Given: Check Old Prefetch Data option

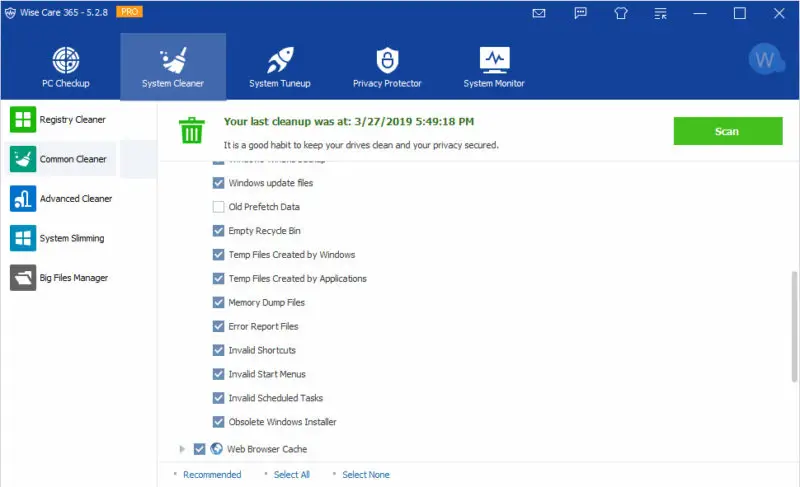Looking at the screenshot, I should [x=218, y=207].
